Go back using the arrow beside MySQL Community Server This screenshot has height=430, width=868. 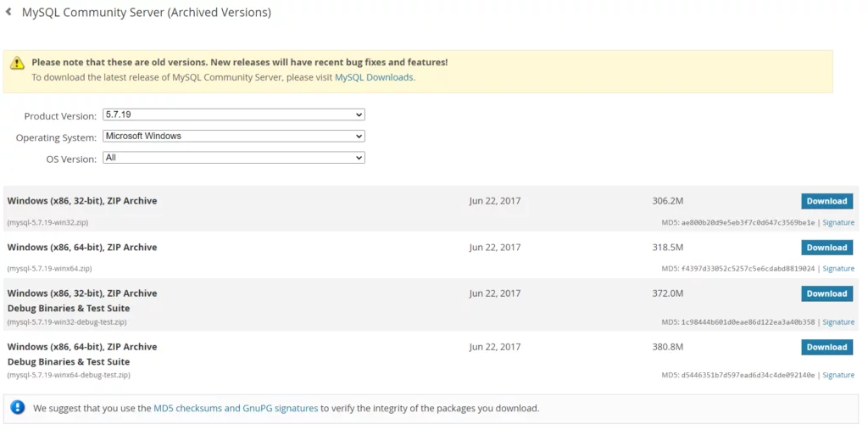point(8,12)
